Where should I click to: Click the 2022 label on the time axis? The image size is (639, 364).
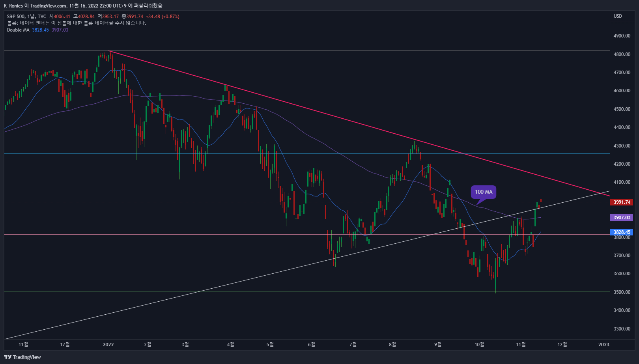108,345
